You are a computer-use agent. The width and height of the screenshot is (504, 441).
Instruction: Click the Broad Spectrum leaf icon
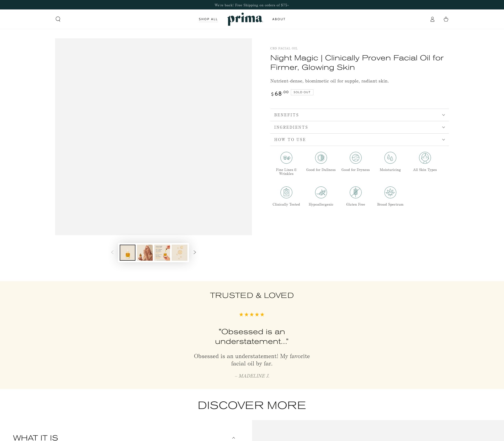[390, 192]
